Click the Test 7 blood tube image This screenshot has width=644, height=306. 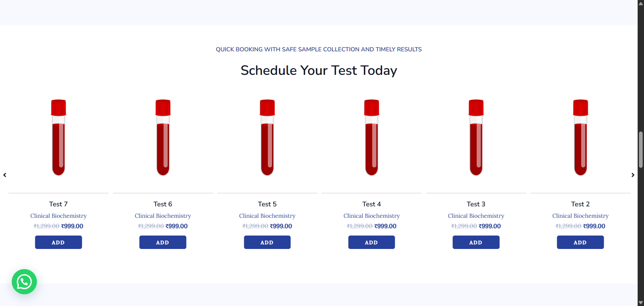coord(58,138)
